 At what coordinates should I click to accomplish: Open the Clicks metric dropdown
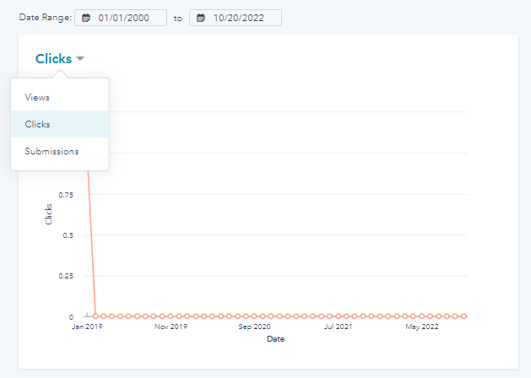pos(59,59)
